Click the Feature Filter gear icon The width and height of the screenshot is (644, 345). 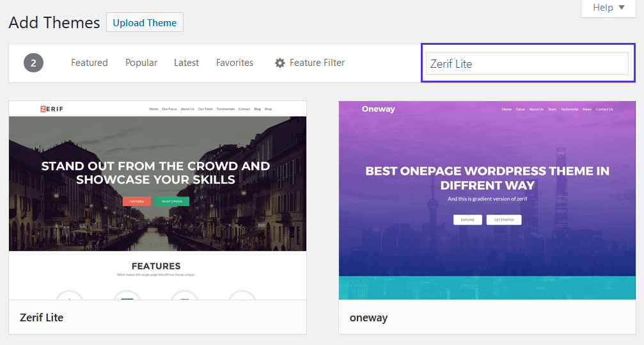(279, 63)
